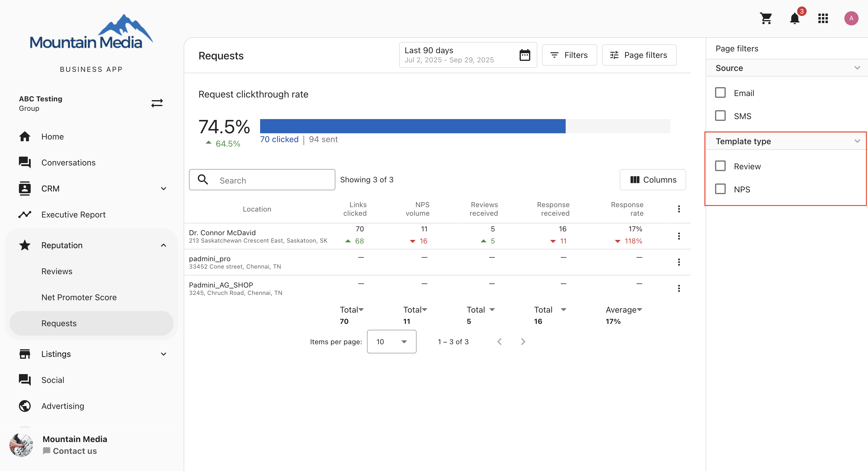Image resolution: width=868 pixels, height=471 pixels.
Task: Click the clickthrough rate progress bar
Action: pyautogui.click(x=465, y=126)
